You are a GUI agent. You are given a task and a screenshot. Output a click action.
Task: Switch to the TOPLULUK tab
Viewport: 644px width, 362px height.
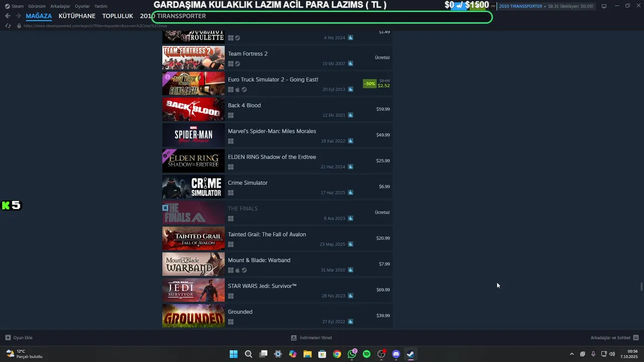point(118,16)
